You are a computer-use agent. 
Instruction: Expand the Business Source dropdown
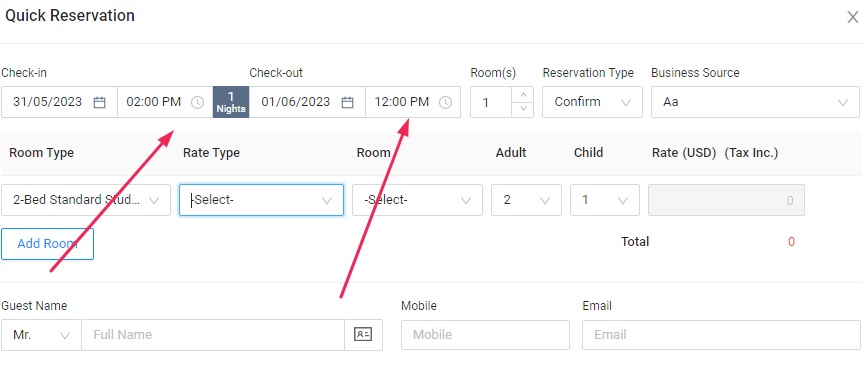(x=755, y=102)
